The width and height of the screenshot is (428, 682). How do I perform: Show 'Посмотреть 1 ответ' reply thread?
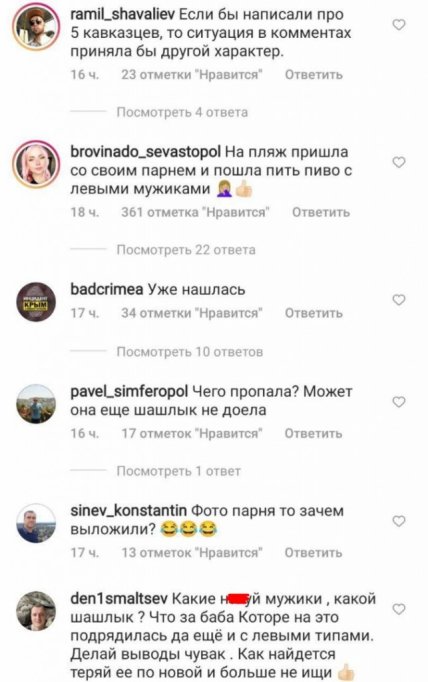click(x=178, y=471)
